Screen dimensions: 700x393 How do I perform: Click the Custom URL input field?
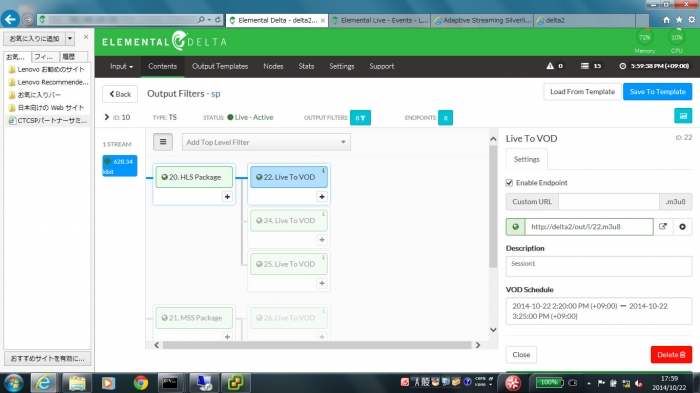tap(608, 202)
